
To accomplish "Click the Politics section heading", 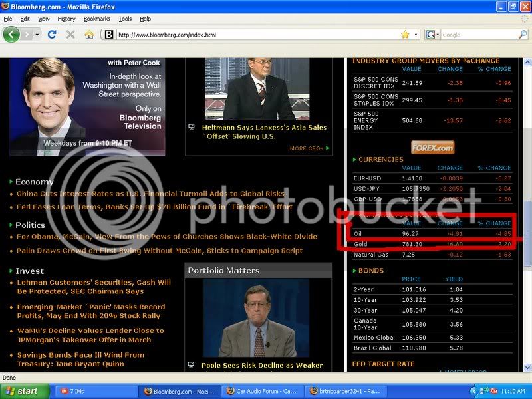I will click(30, 225).
